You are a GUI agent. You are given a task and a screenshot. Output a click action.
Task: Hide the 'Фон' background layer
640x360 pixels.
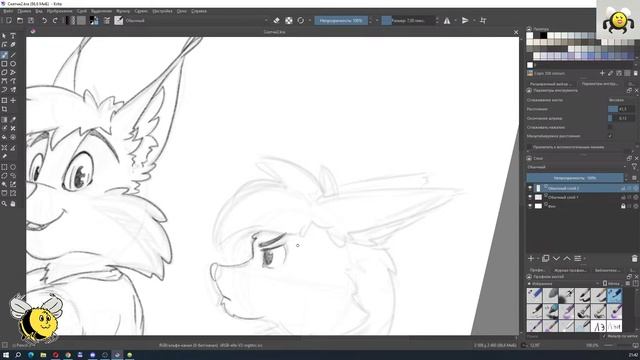530,206
